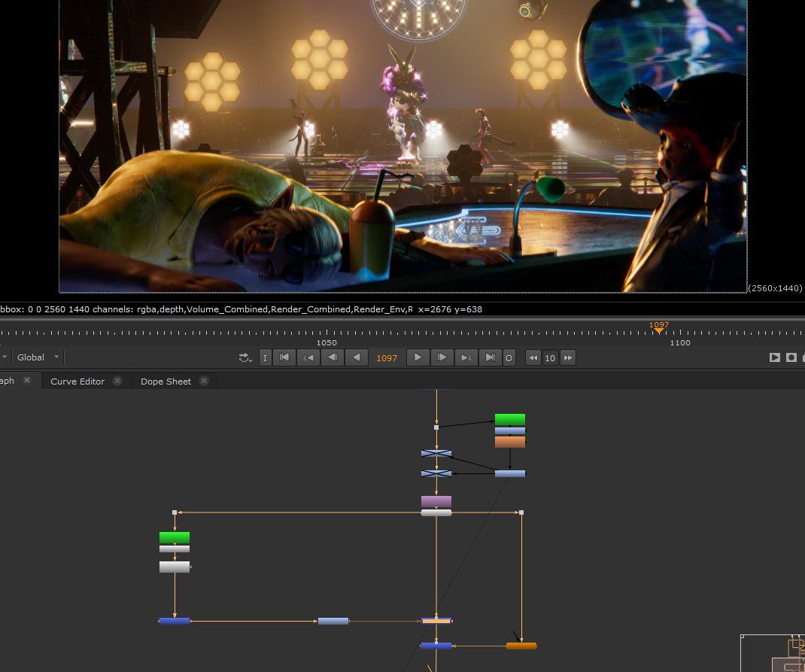Step back one frame
805x672 pixels.
point(332,357)
